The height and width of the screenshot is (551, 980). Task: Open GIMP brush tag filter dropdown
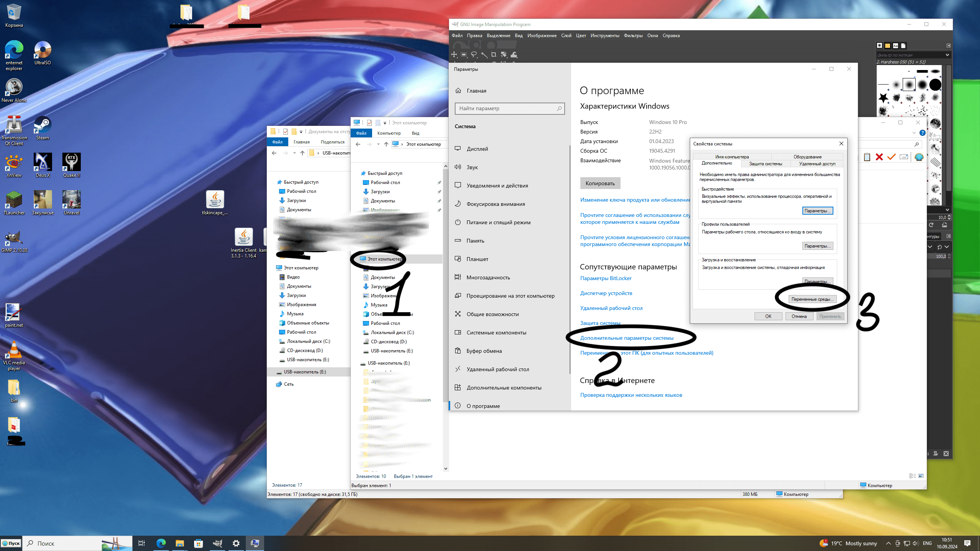947,55
